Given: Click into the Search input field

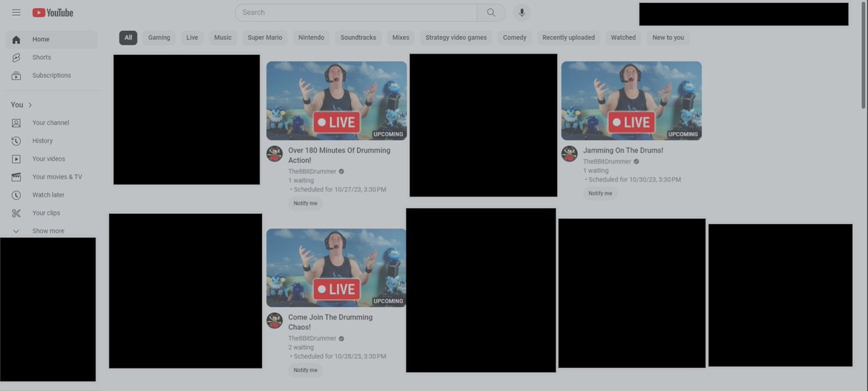Looking at the screenshot, I should pyautogui.click(x=356, y=12).
